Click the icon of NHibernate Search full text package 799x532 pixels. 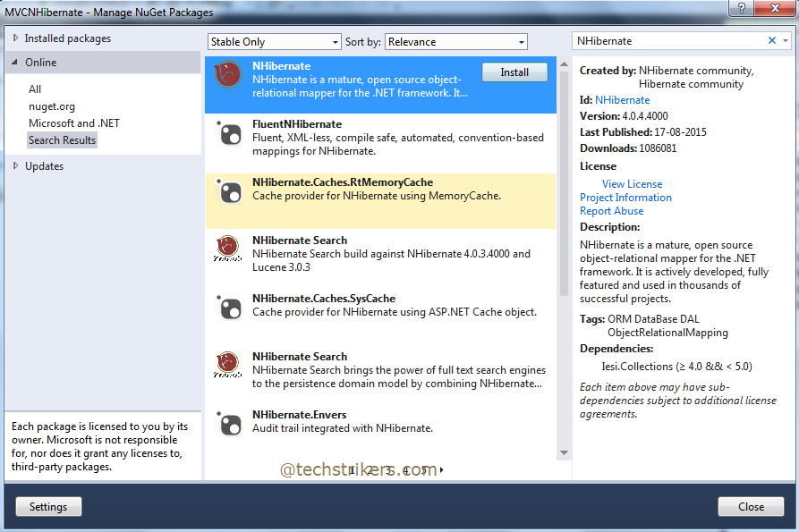point(227,365)
